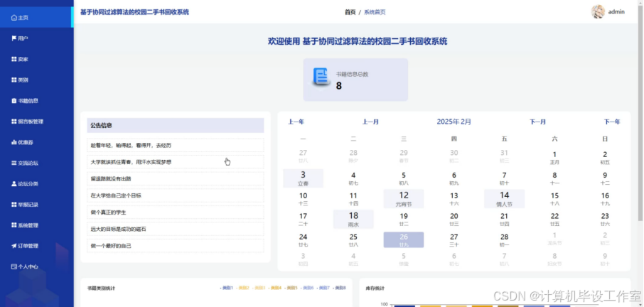
Task: Open 论坛分类 person icon menu
Action: coord(14,184)
